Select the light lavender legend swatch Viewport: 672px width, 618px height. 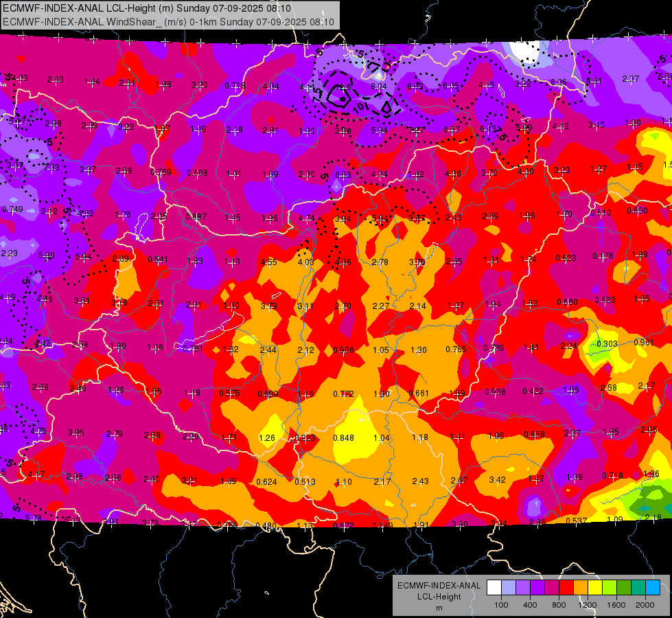[508, 587]
